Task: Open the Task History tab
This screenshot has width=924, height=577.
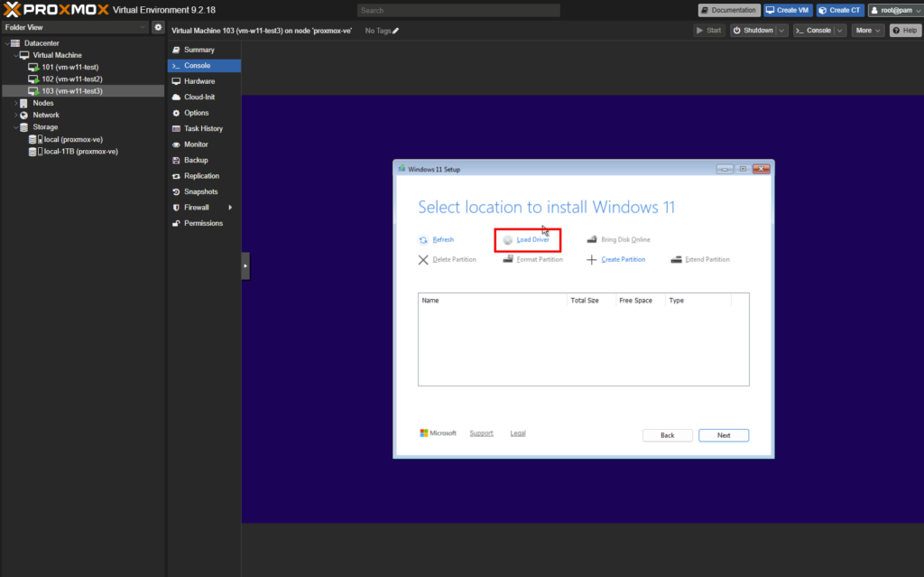Action: pyautogui.click(x=204, y=128)
